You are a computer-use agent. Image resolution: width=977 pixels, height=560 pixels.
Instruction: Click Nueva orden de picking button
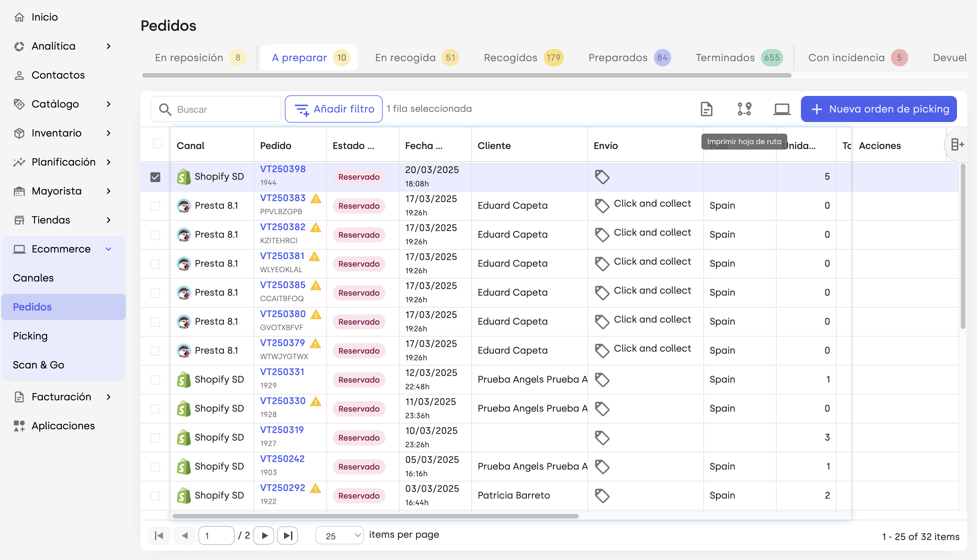click(x=879, y=109)
